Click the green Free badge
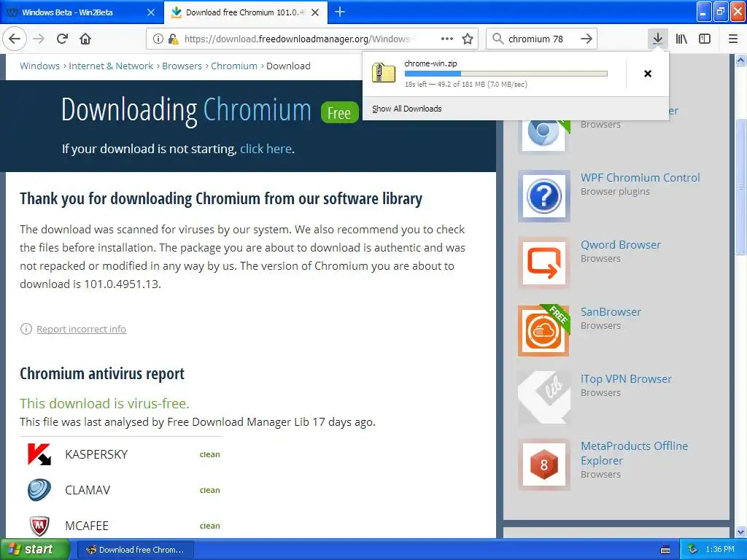Viewport: 747px width, 560px height. [x=339, y=113]
